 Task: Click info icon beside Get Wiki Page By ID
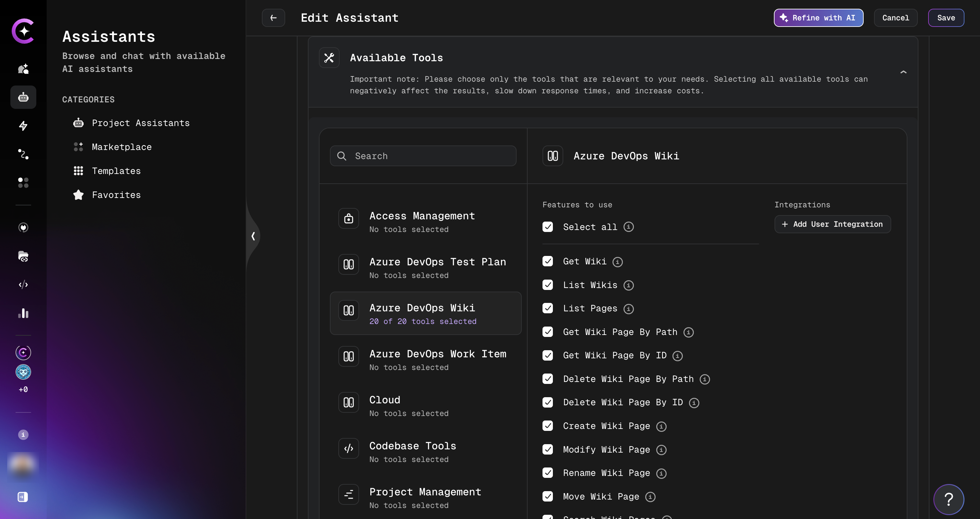click(x=678, y=356)
